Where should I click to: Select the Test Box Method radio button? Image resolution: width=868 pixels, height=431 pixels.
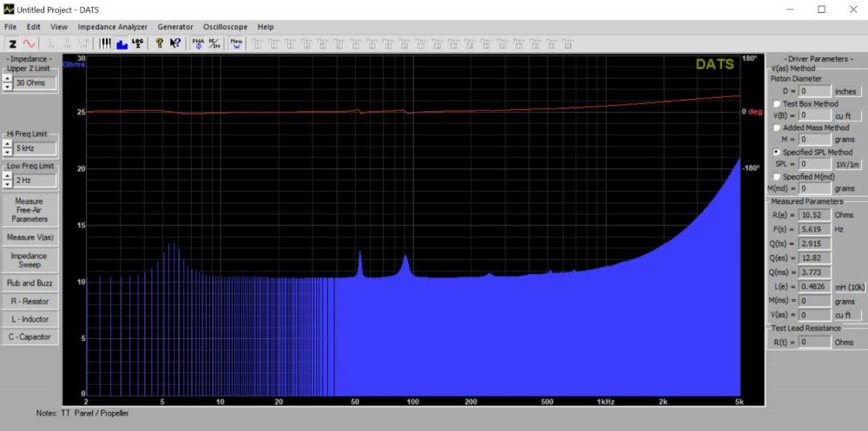click(x=776, y=103)
